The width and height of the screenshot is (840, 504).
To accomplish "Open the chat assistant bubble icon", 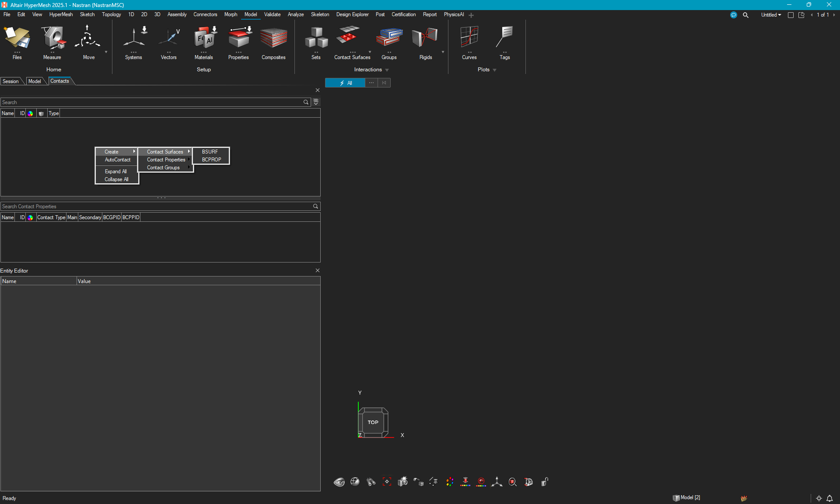I will pyautogui.click(x=734, y=15).
